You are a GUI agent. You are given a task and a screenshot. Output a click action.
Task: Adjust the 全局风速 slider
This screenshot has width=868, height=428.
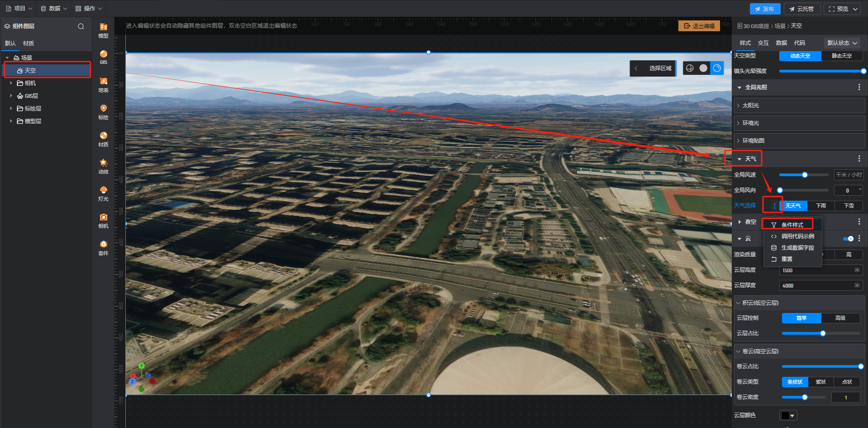pyautogui.click(x=804, y=175)
